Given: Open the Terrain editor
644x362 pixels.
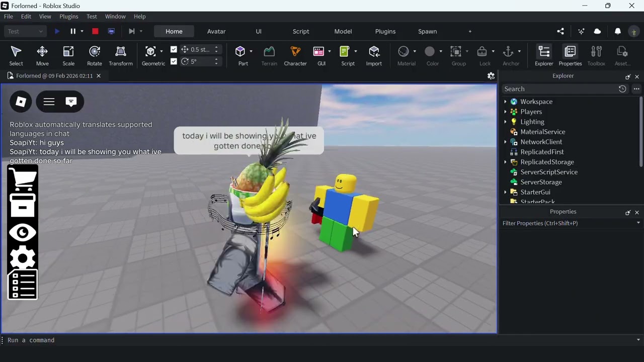Looking at the screenshot, I should [x=269, y=56].
